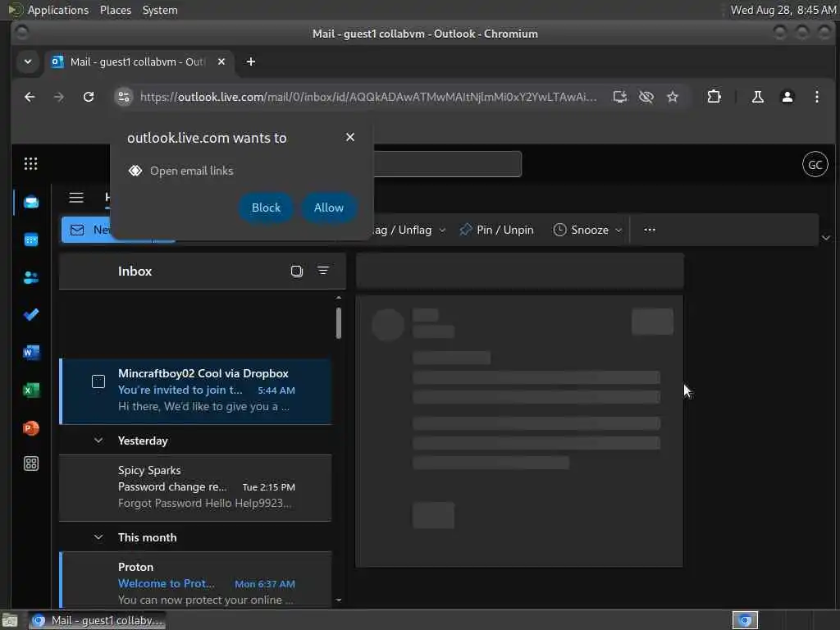The width and height of the screenshot is (840, 630).
Task: Open the browser extensions puzzle icon
Action: tap(714, 97)
